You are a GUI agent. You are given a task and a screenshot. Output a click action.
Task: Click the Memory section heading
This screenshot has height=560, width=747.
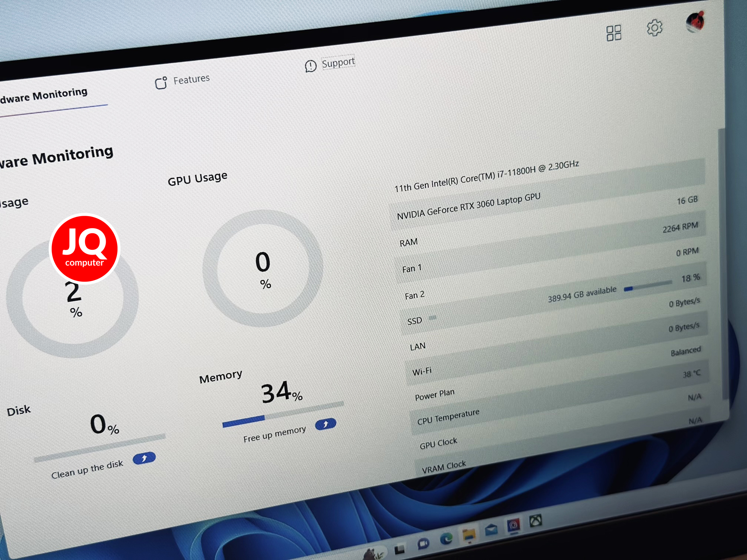click(221, 377)
